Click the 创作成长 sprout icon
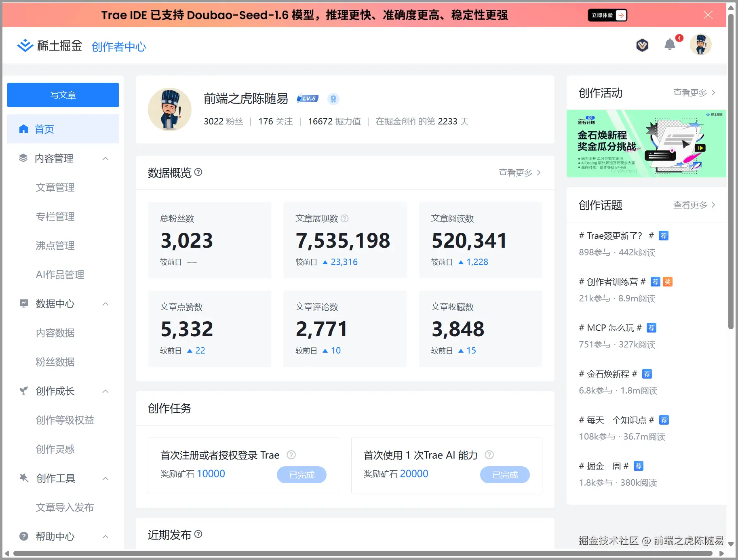Image resolution: width=738 pixels, height=560 pixels. (x=24, y=391)
